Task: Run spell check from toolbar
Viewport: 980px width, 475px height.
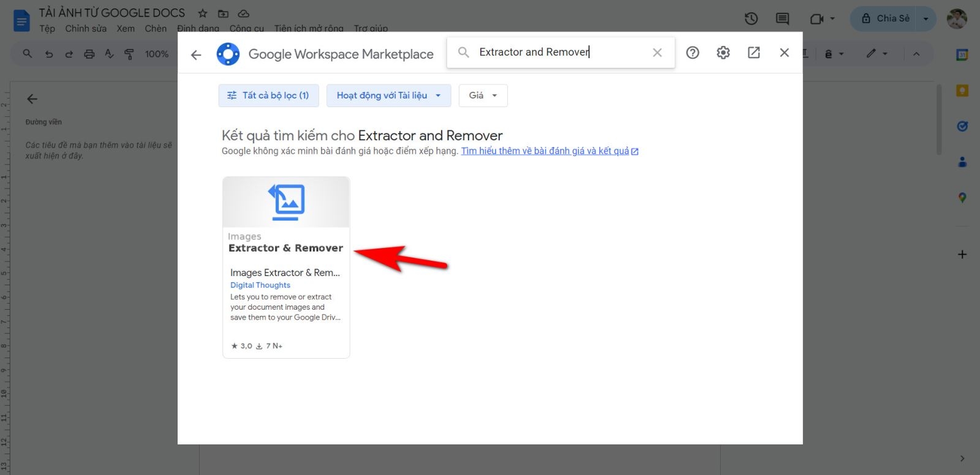Action: coord(109,54)
